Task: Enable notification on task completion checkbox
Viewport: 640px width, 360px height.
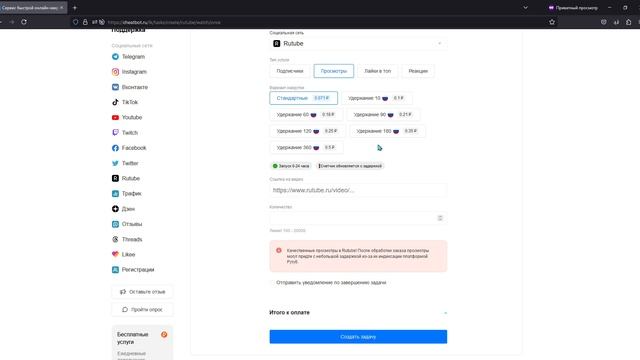Action: (272, 282)
